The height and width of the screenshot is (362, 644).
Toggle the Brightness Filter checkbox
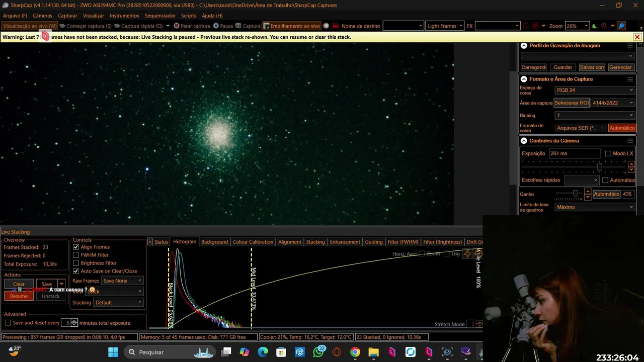coord(76,263)
